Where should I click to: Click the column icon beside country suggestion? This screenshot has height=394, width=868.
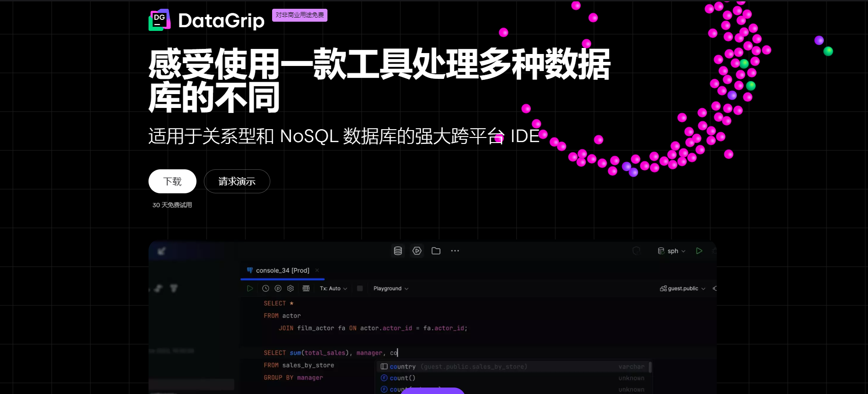384,366
